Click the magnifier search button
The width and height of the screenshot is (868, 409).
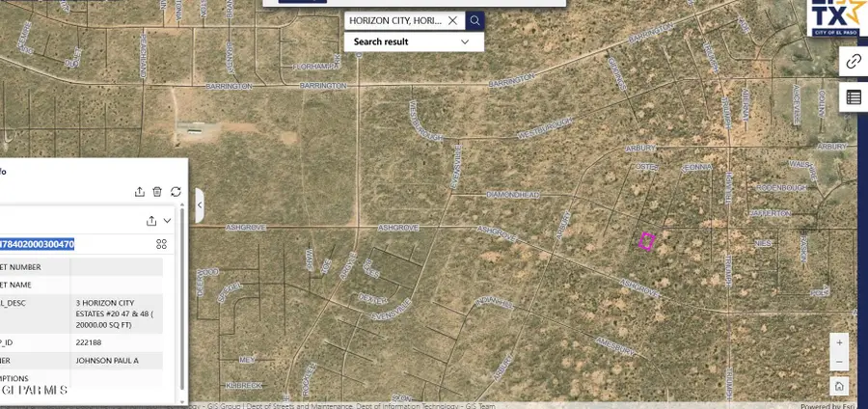pos(475,21)
